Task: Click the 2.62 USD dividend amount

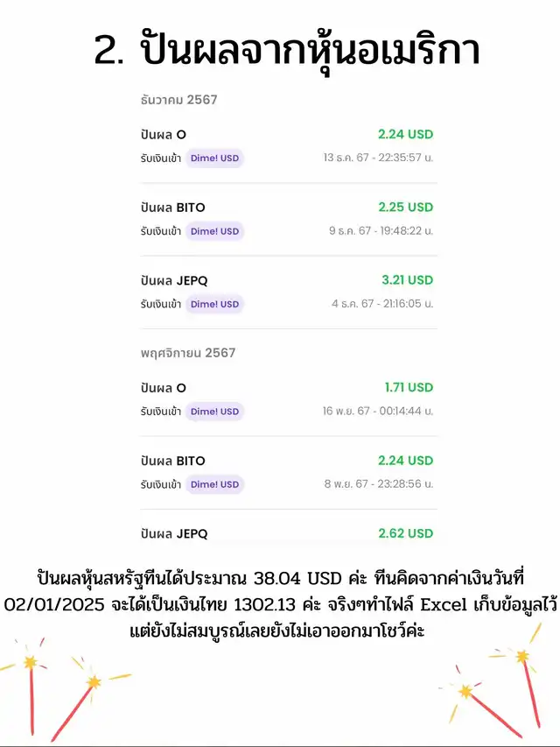Action: click(405, 533)
